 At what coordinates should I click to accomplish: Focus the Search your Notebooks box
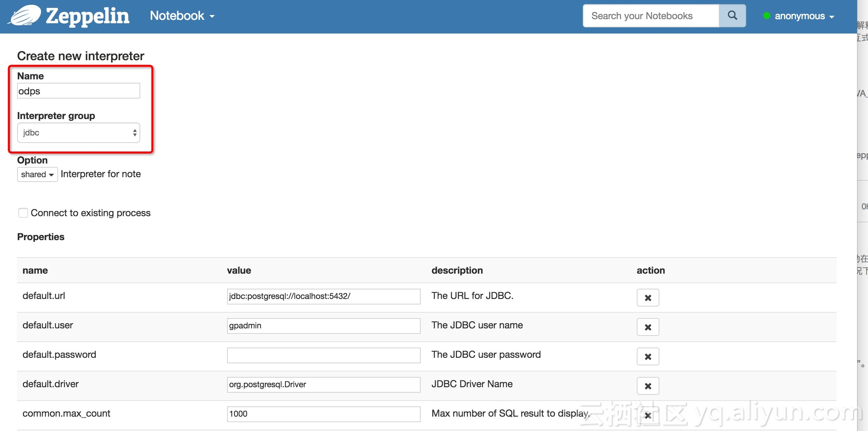click(651, 16)
